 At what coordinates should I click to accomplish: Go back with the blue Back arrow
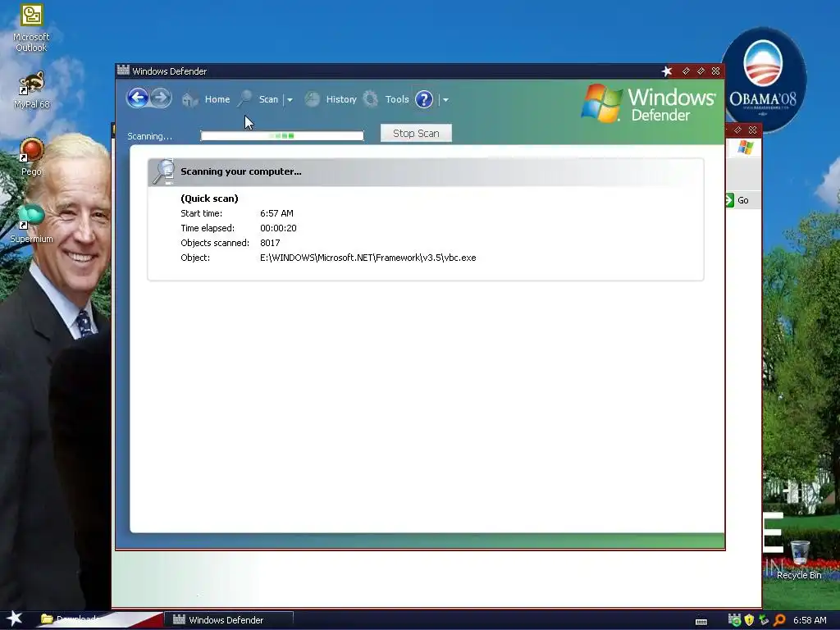coord(138,98)
